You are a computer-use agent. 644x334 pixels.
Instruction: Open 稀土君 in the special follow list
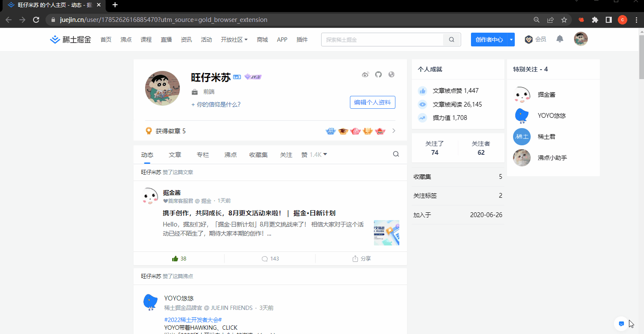pyautogui.click(x=534, y=137)
